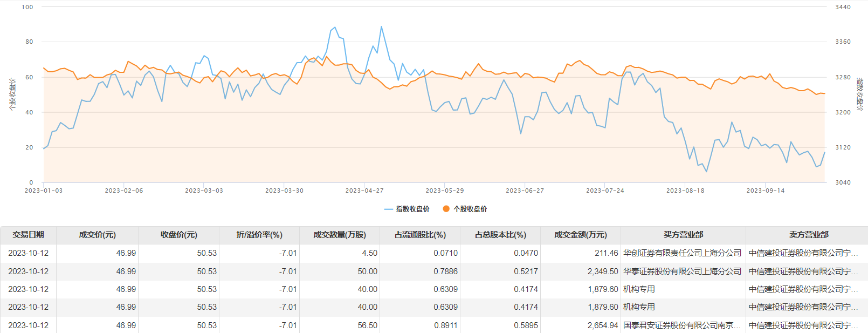Sort by 成交数量(万股) column header

340,235
